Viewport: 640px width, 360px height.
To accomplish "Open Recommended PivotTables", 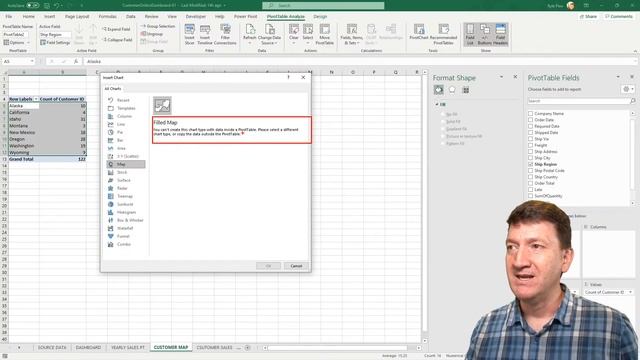I will [444, 34].
